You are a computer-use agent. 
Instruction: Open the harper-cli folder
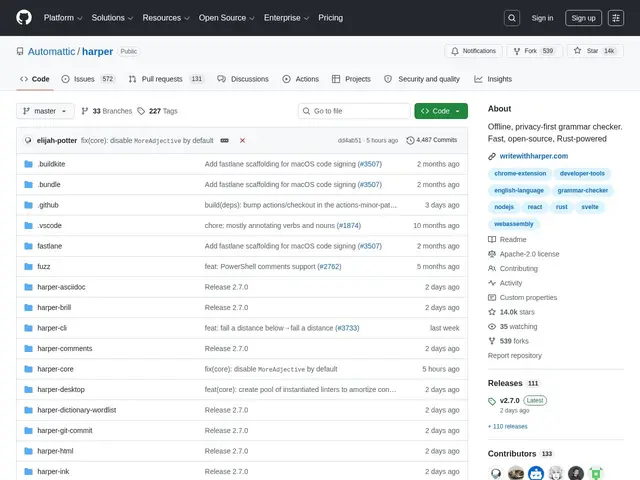[x=52, y=328]
